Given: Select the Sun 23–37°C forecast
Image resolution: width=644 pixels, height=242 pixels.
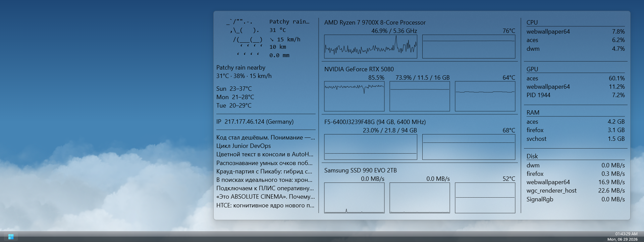Looking at the screenshot, I should click(x=234, y=89).
